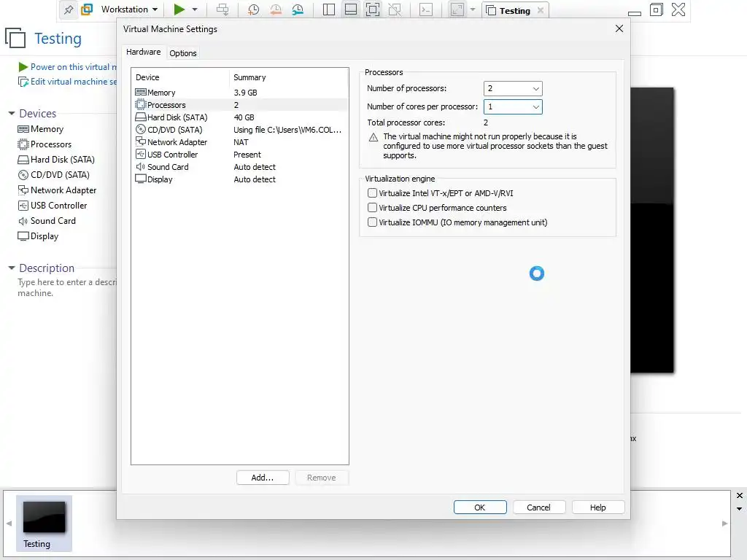Viewport: 747px width, 560px height.
Task: Click USB Controller in main window Devices
Action: (53, 205)
